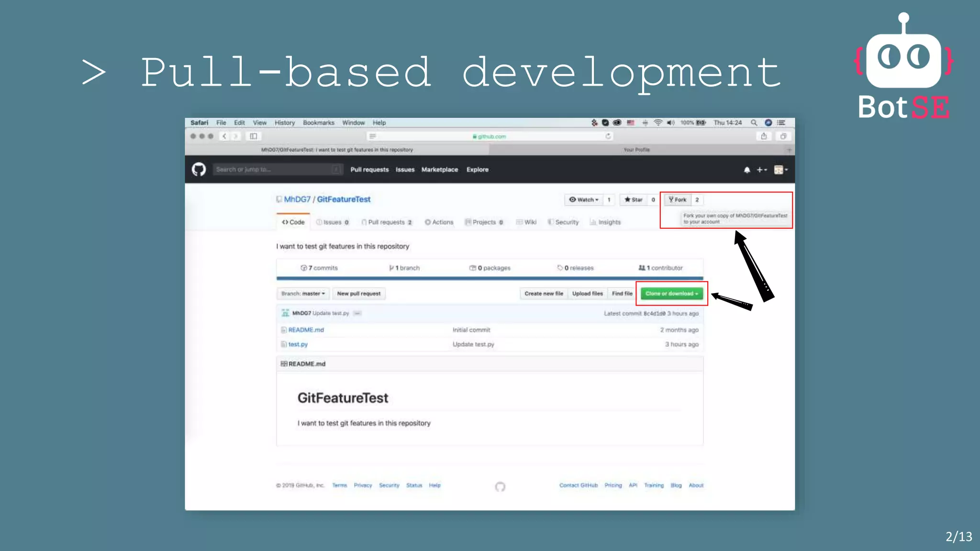The image size is (980, 551).
Task: Open a new tab with plus button
Action: coord(789,150)
